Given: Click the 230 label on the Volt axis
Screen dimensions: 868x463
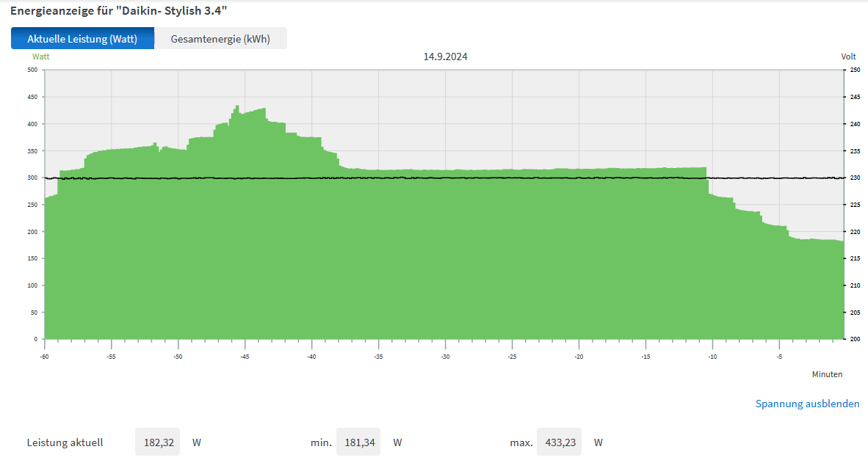Looking at the screenshot, I should coord(854,178).
